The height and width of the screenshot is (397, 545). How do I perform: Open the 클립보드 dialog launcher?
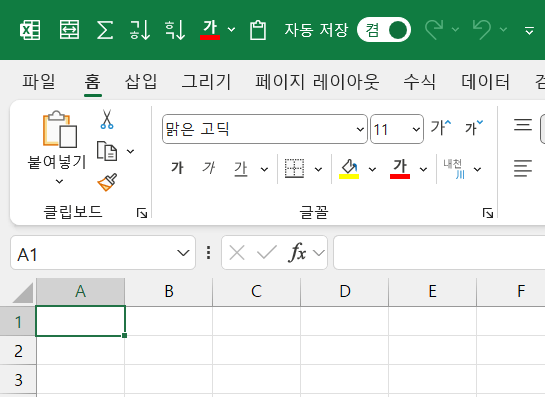coord(142,213)
